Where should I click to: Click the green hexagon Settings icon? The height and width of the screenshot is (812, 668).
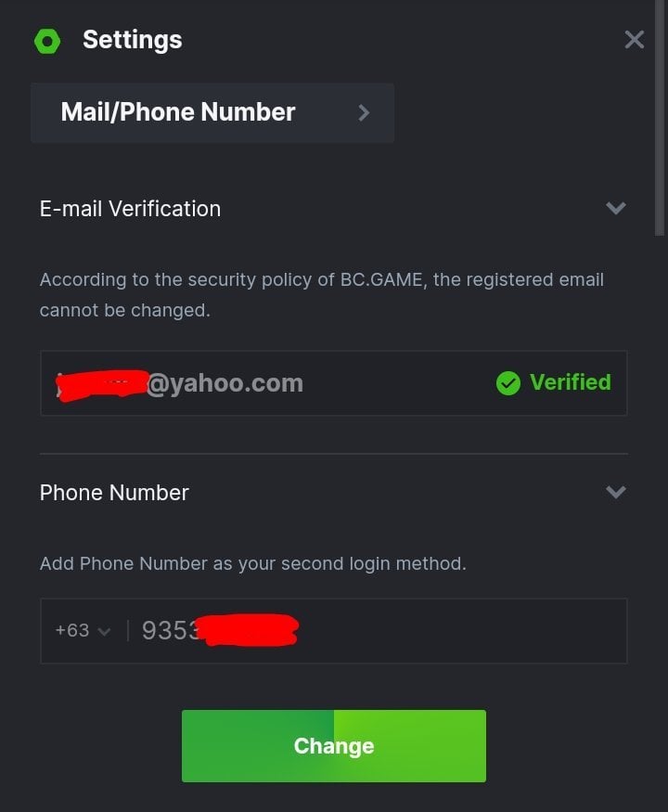tap(47, 41)
